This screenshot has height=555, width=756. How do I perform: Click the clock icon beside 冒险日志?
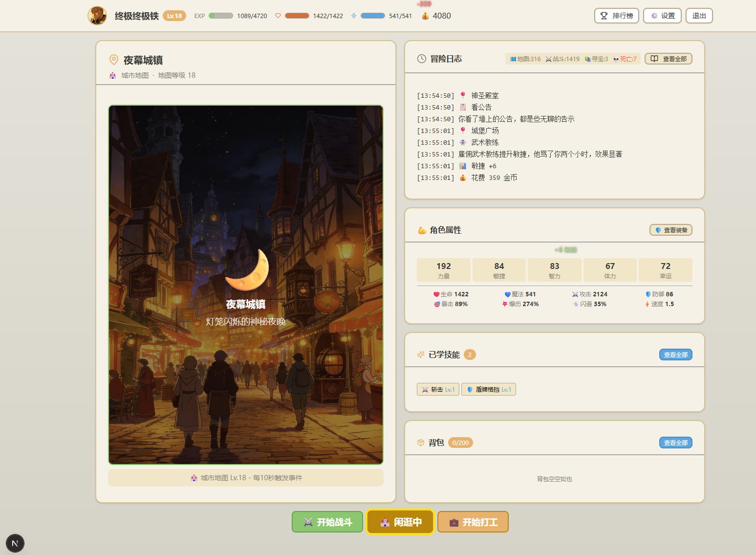click(x=421, y=59)
